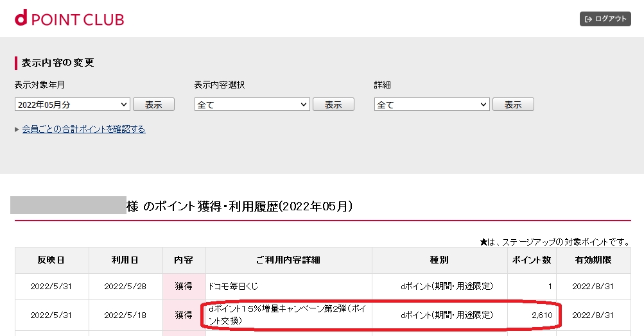Open the 表示対象年月 dropdown showing 2022年05月分
The image size is (644, 336).
point(73,105)
